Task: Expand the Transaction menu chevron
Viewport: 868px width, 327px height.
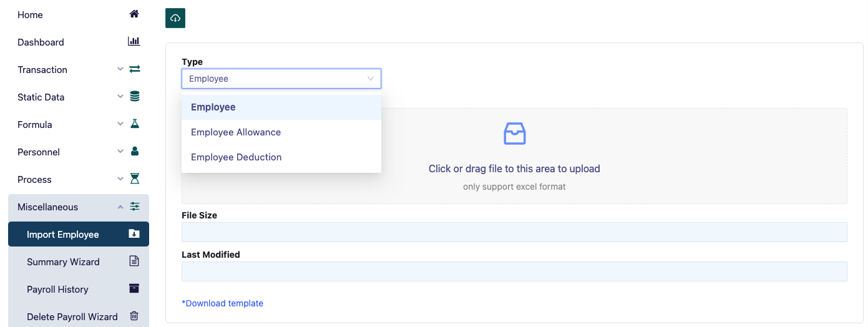Action: click(x=120, y=69)
